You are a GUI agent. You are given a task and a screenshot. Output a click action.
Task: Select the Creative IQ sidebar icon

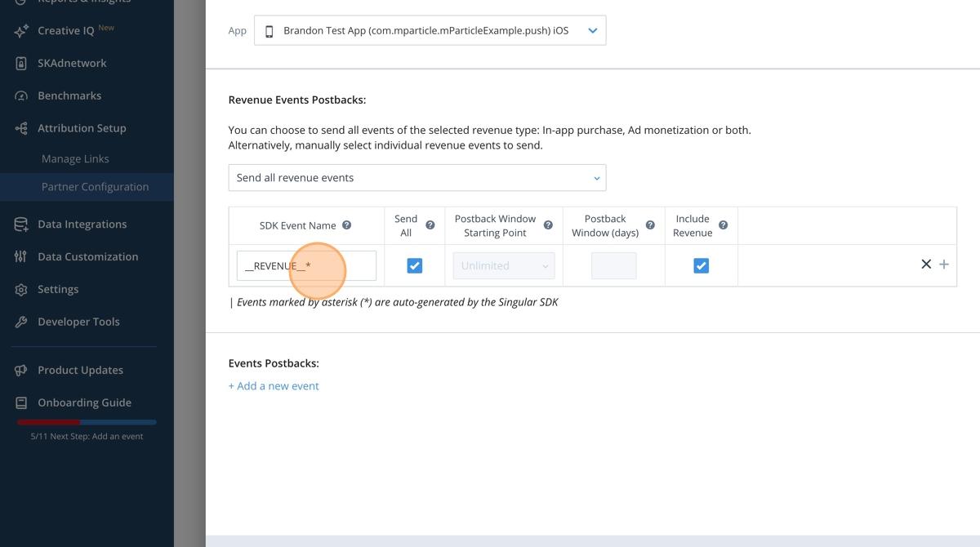[x=23, y=30]
